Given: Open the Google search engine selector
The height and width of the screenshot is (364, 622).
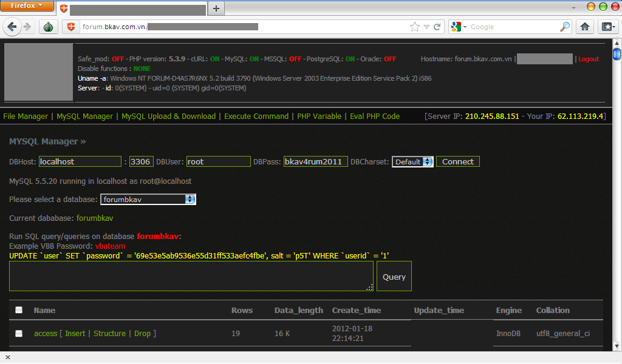Looking at the screenshot, I should (459, 27).
